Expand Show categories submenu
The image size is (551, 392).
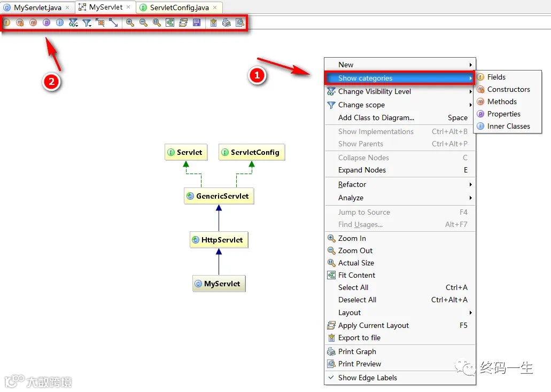point(400,78)
